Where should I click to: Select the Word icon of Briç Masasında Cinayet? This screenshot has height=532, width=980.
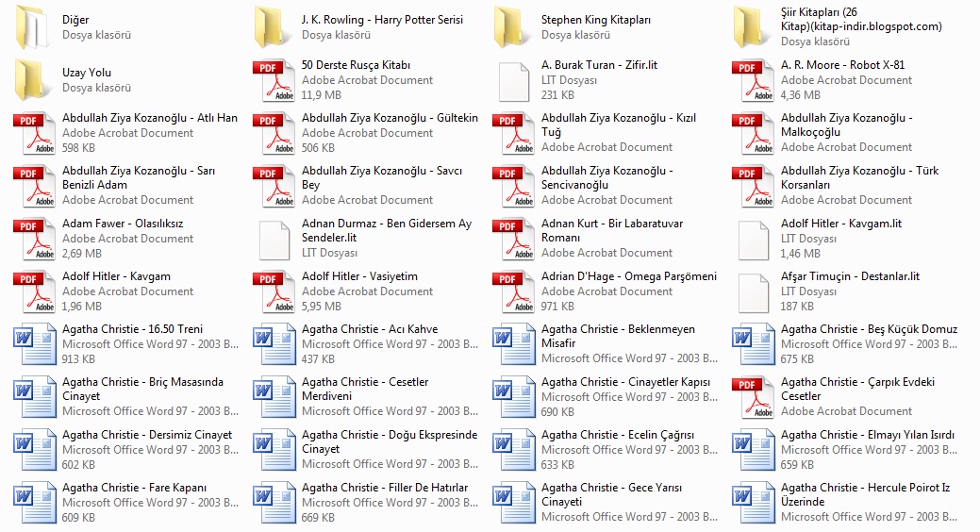click(x=34, y=397)
